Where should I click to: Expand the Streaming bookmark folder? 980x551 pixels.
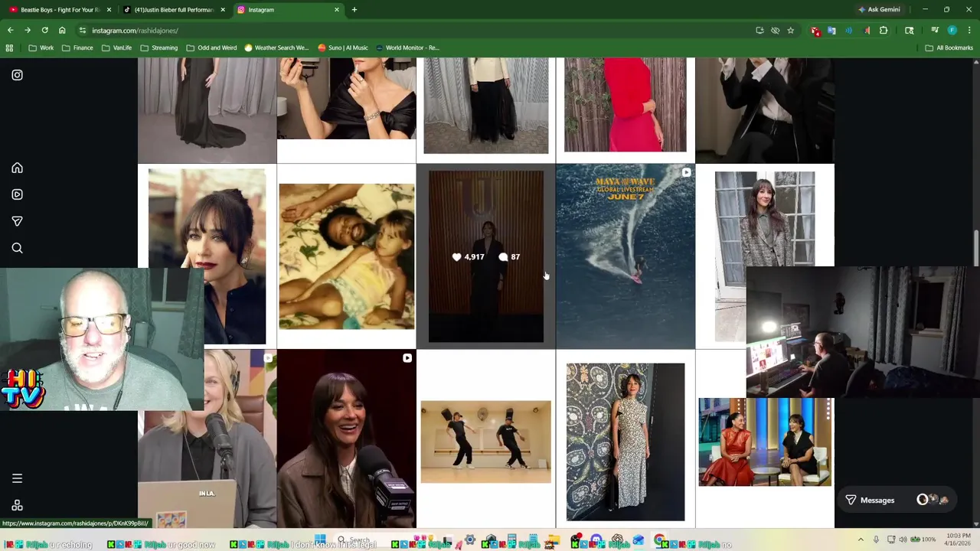pyautogui.click(x=159, y=47)
